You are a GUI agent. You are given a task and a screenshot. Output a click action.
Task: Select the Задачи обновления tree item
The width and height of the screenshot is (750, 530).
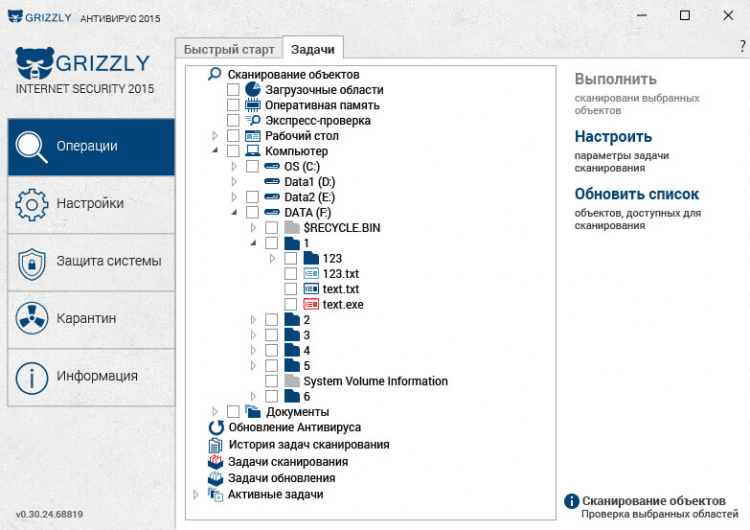tap(282, 478)
